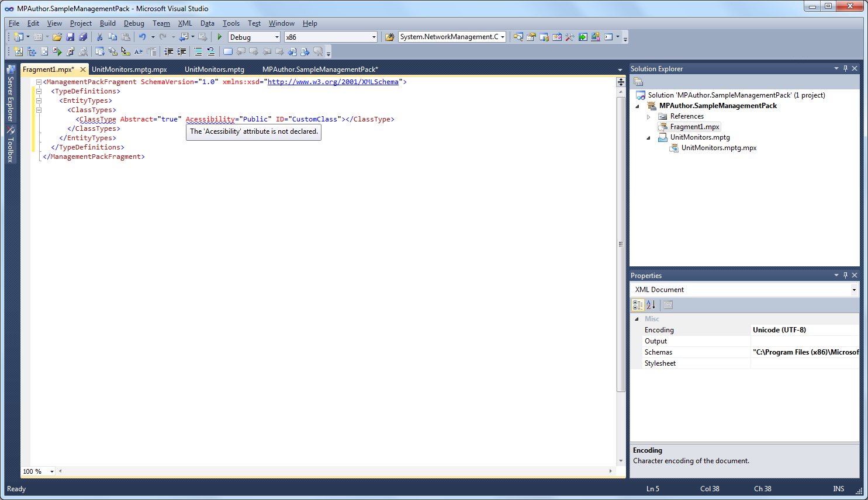Close the Solution Explorer panel

point(855,68)
